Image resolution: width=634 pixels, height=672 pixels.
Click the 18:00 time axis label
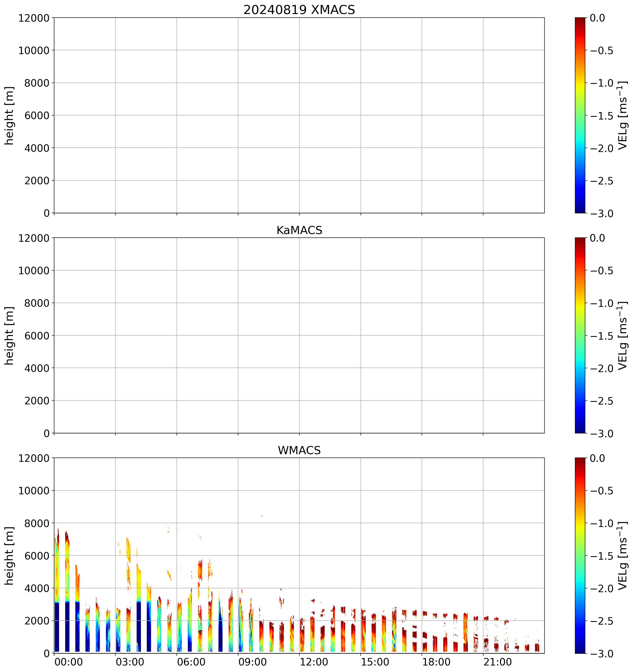[436, 662]
